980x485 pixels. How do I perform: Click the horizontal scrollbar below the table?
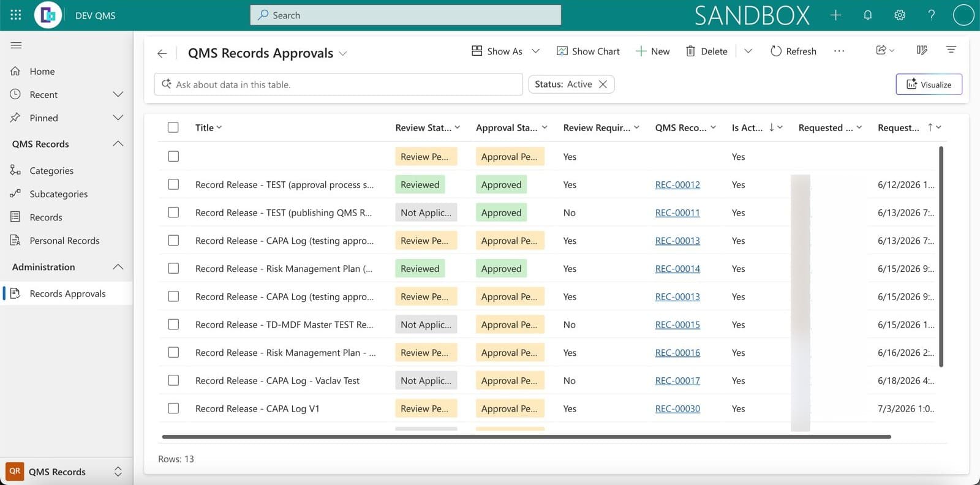[x=526, y=437]
